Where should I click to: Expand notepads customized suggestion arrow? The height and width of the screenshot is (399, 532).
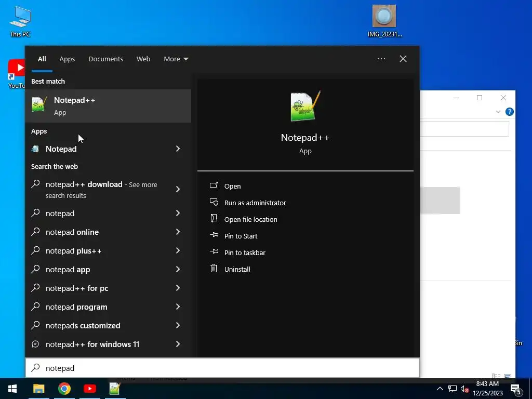coord(178,325)
